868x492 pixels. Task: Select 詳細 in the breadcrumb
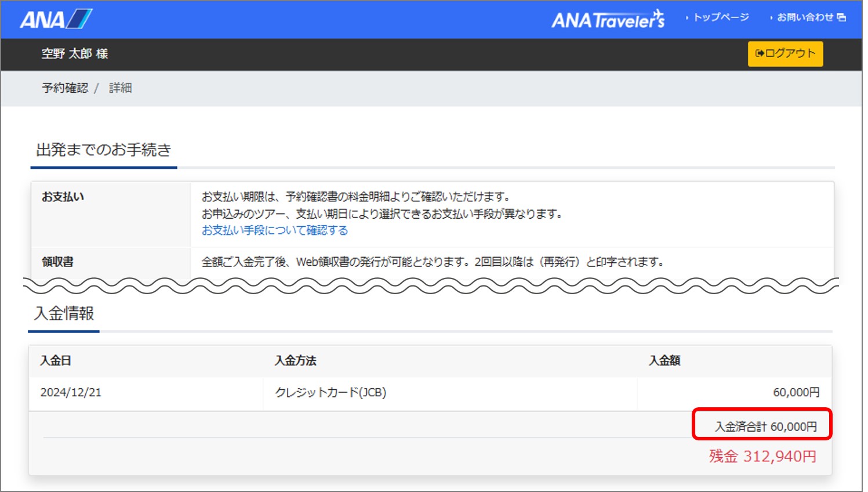pos(120,88)
